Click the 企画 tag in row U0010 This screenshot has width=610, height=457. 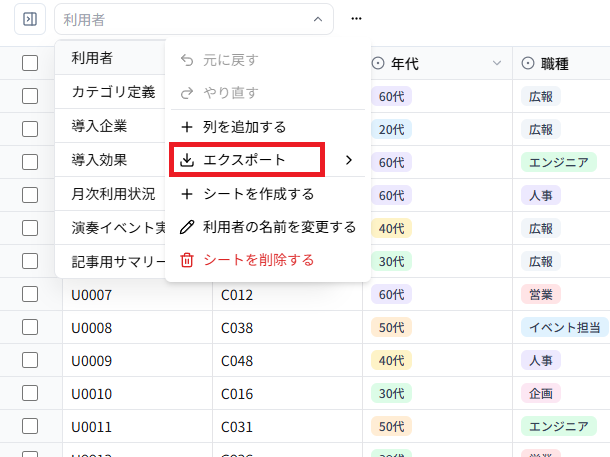[x=541, y=394]
